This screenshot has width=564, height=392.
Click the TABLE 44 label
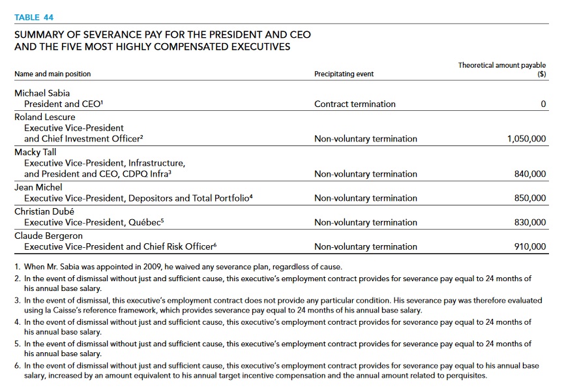point(35,17)
